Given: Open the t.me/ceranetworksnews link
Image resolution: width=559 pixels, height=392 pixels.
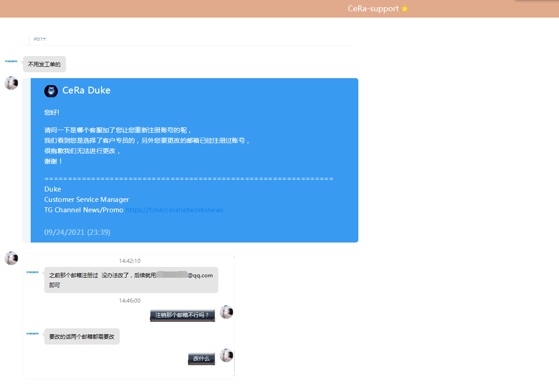Looking at the screenshot, I should [x=174, y=210].
